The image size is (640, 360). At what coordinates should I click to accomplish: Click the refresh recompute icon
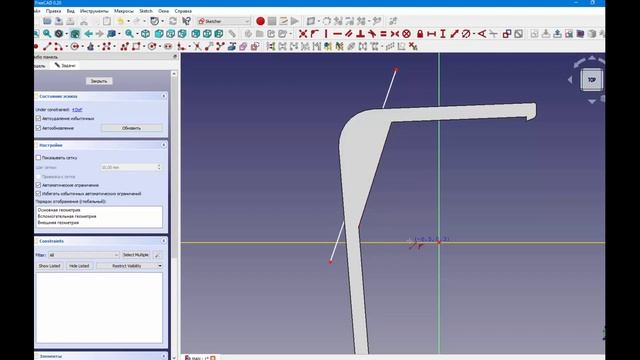tap(173, 21)
